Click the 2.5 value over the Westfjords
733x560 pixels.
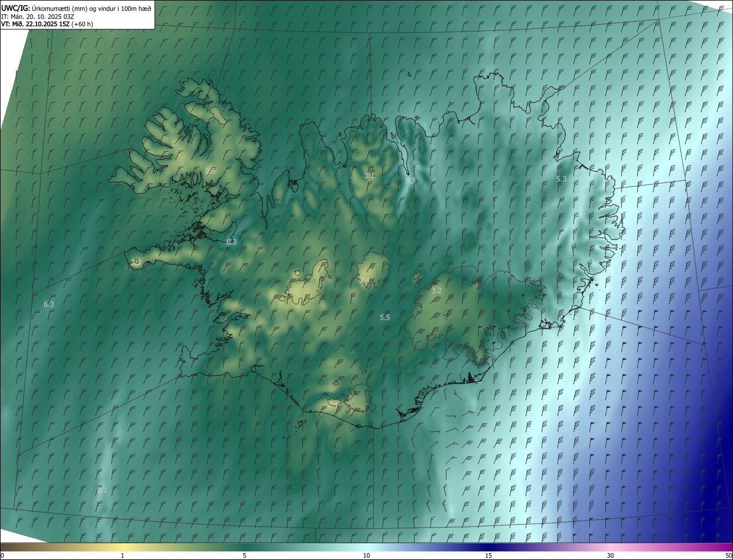coord(210,171)
